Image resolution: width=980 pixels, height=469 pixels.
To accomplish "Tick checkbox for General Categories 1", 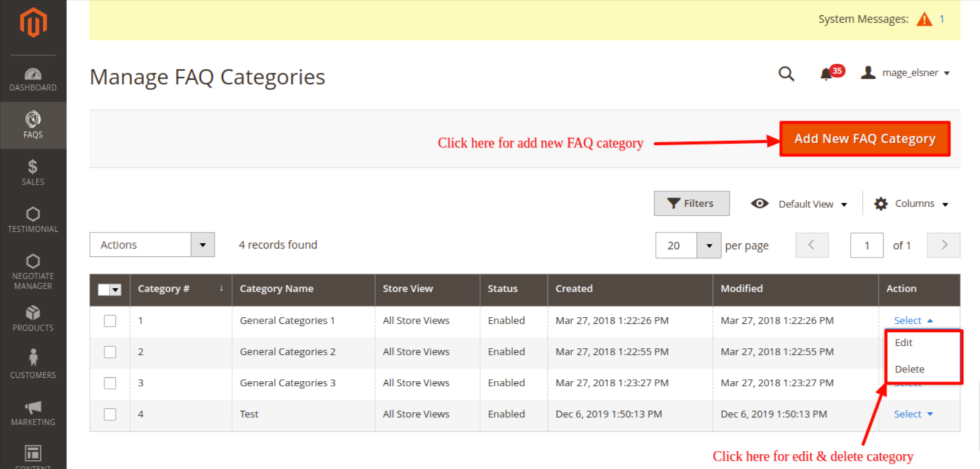I will (x=110, y=321).
